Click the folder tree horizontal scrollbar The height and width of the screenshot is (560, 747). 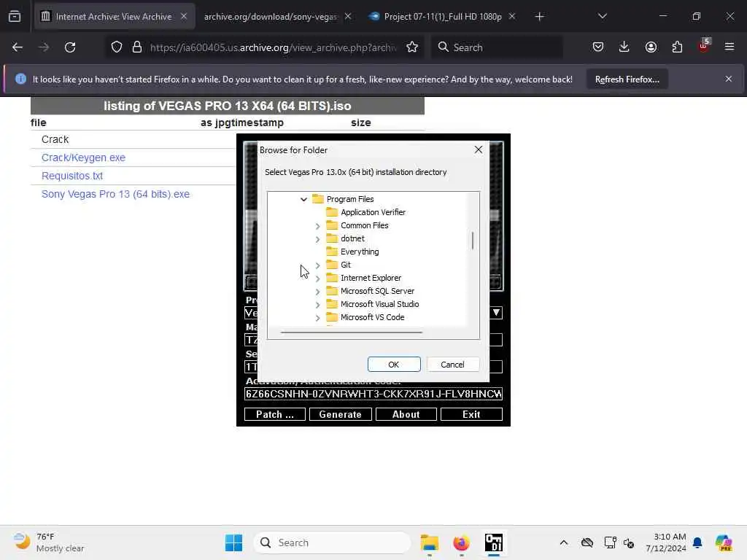pyautogui.click(x=352, y=332)
